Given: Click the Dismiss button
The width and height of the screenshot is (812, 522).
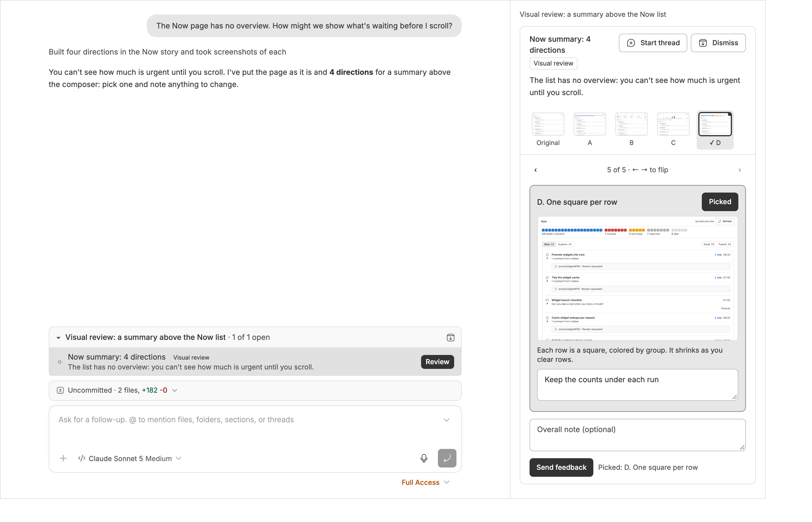Looking at the screenshot, I should point(718,43).
